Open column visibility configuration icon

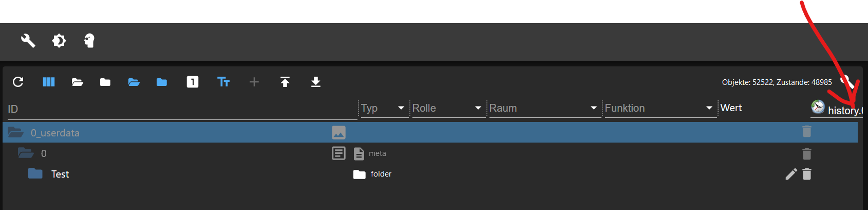point(49,82)
